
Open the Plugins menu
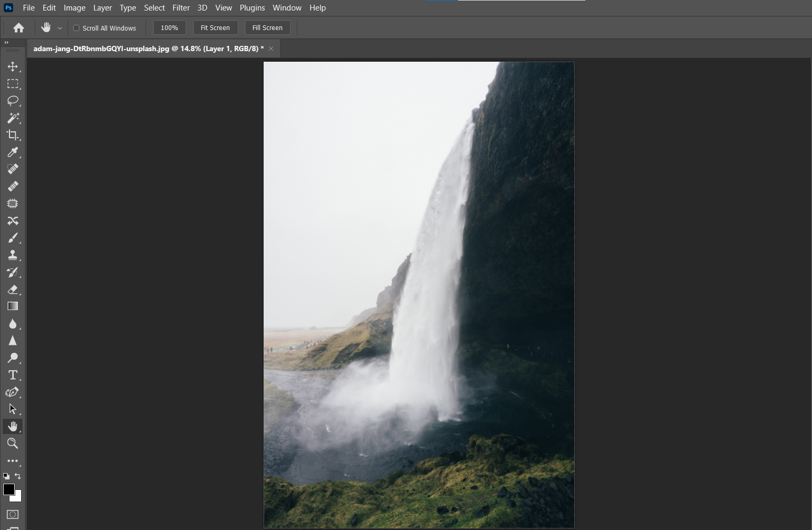(252, 8)
